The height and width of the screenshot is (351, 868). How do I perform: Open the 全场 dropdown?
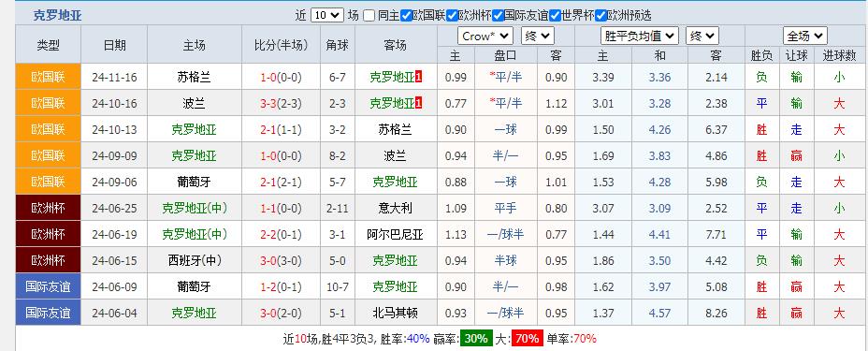[805, 37]
